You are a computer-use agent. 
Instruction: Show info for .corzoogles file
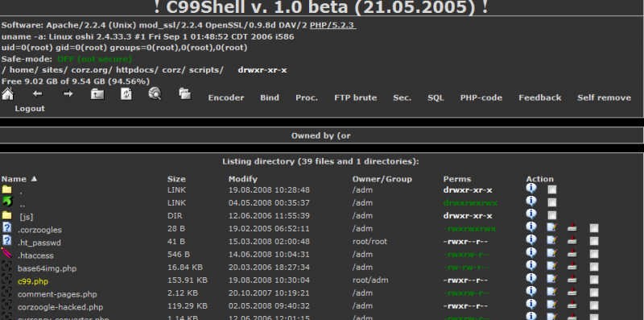tap(531, 227)
